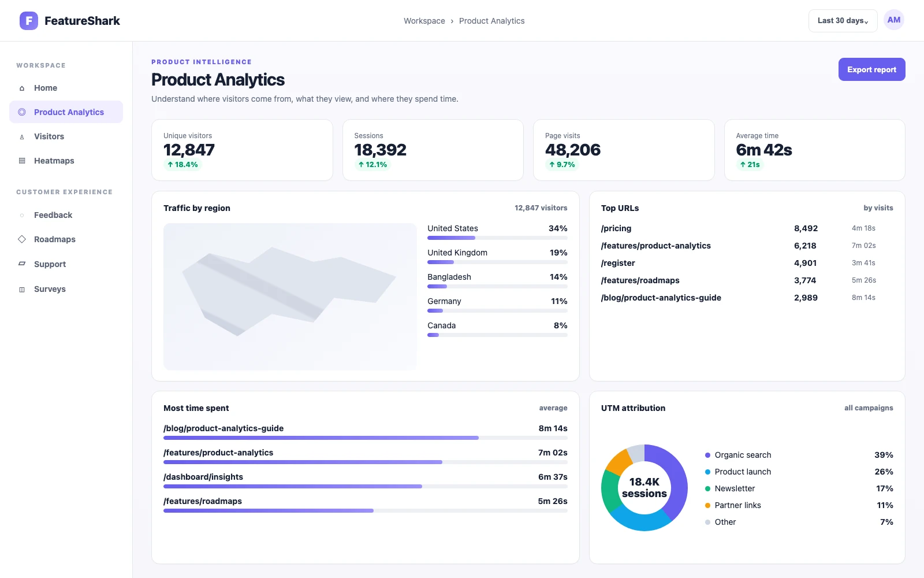Click the Export report button
Viewport: 924px width, 578px height.
(x=871, y=69)
